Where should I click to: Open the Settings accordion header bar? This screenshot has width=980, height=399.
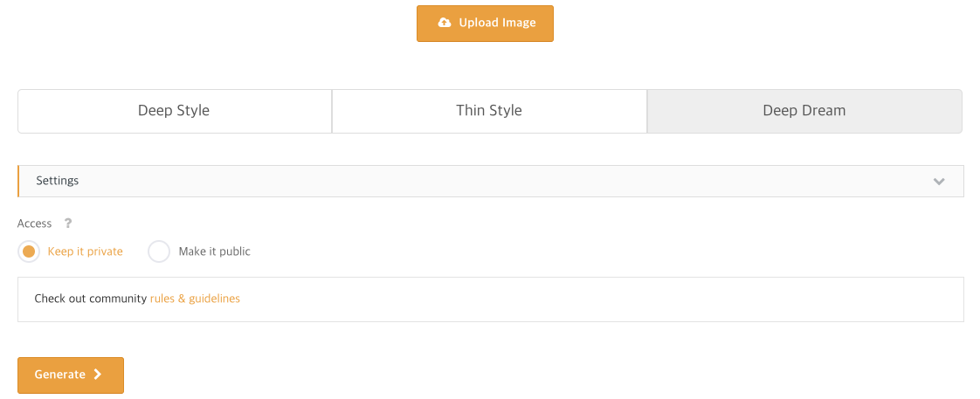pos(491,181)
